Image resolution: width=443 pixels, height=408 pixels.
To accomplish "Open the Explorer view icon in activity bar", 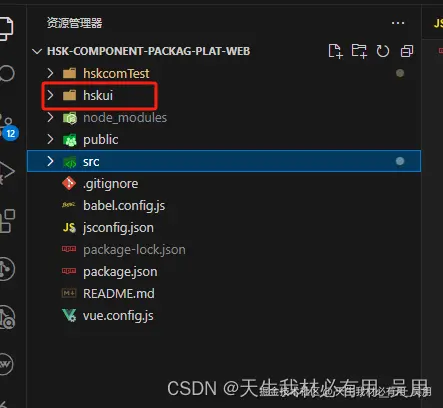I will 6,28.
